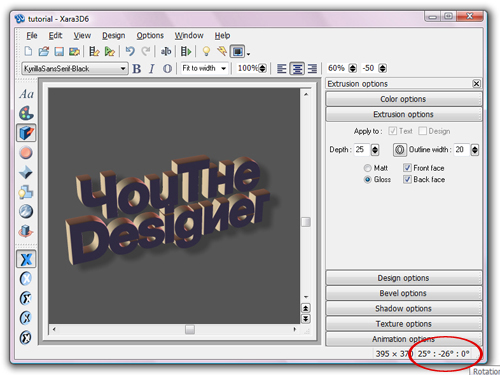Start the animation with the play icon
This screenshot has width=500, height=375.
tap(186, 51)
